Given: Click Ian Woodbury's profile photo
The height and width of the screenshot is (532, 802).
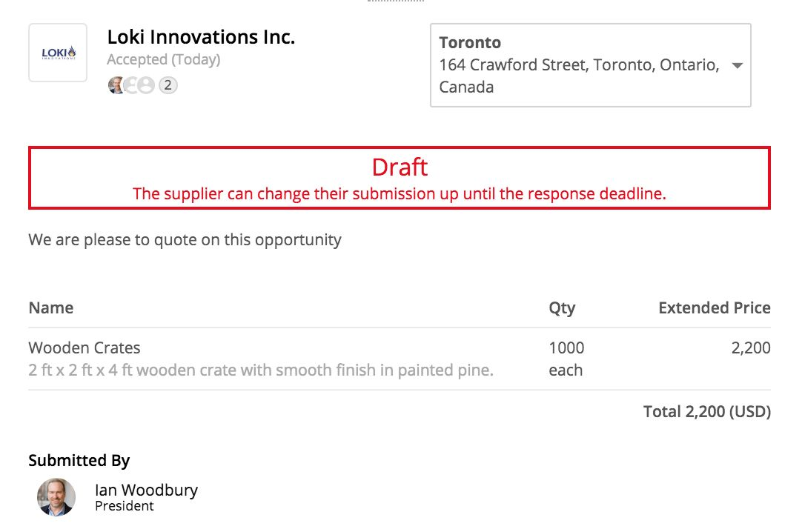Looking at the screenshot, I should click(x=56, y=496).
